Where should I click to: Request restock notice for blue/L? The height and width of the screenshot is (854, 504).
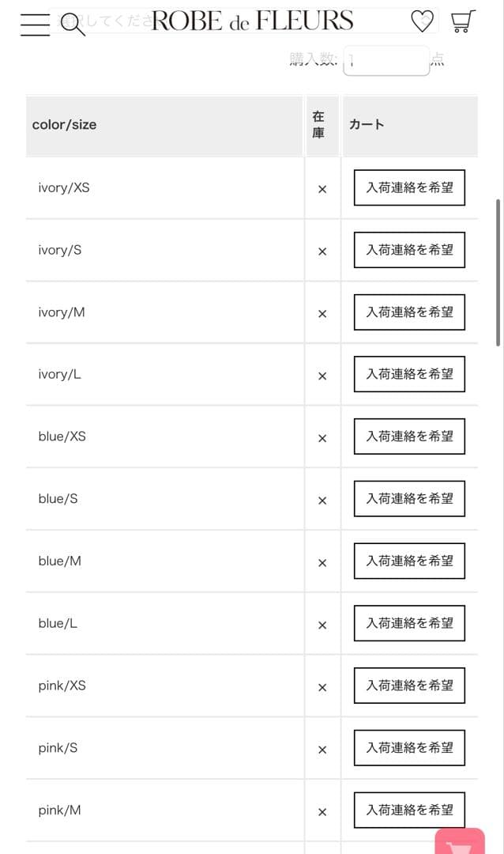[x=409, y=623]
